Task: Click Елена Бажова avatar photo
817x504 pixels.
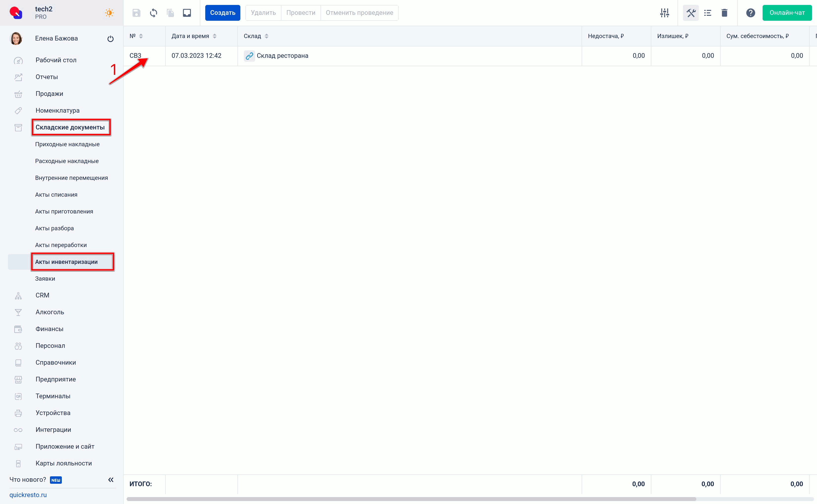Action: click(x=16, y=38)
